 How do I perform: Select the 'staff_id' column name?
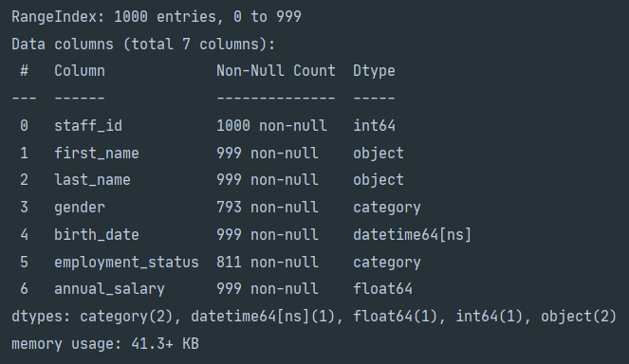coord(88,126)
